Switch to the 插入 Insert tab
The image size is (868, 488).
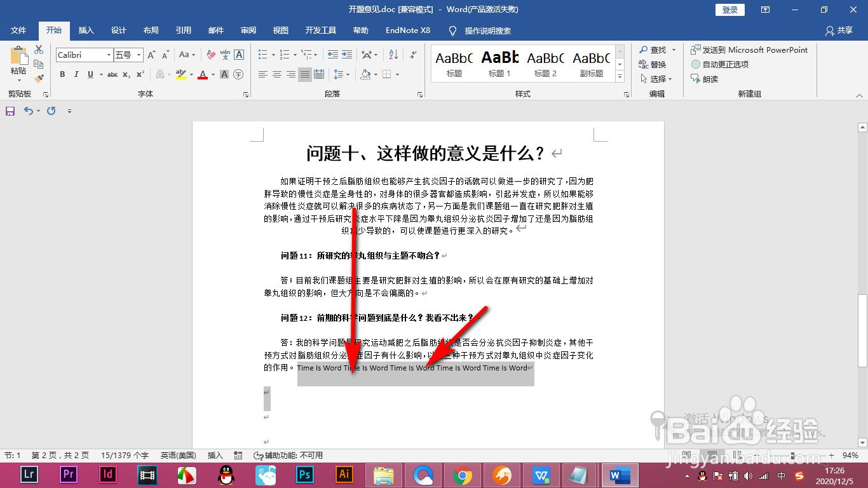[x=86, y=30]
